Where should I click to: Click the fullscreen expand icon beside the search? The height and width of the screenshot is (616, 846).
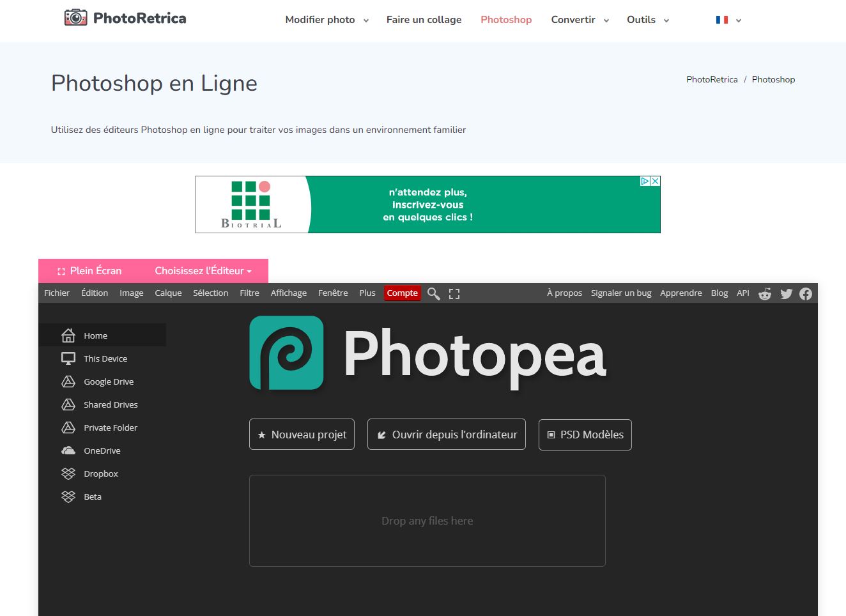click(x=454, y=293)
